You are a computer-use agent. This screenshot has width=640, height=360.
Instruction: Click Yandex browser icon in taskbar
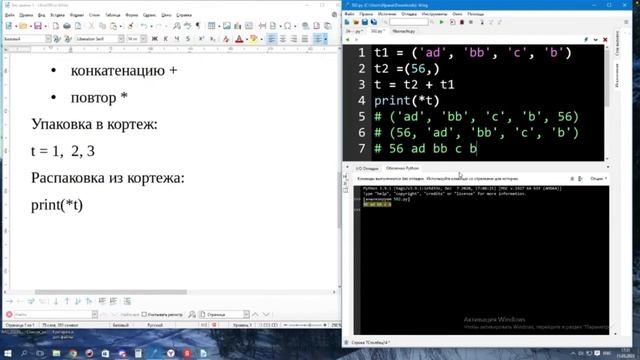tap(171, 353)
